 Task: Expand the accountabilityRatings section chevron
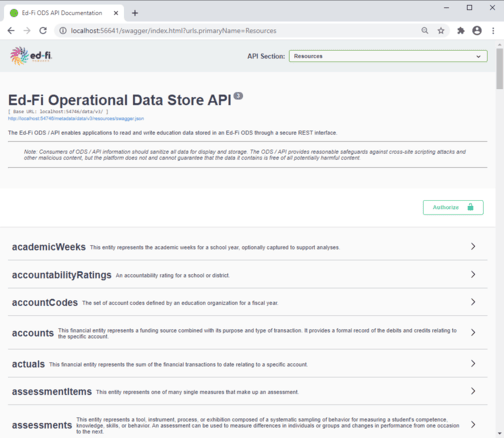473,274
